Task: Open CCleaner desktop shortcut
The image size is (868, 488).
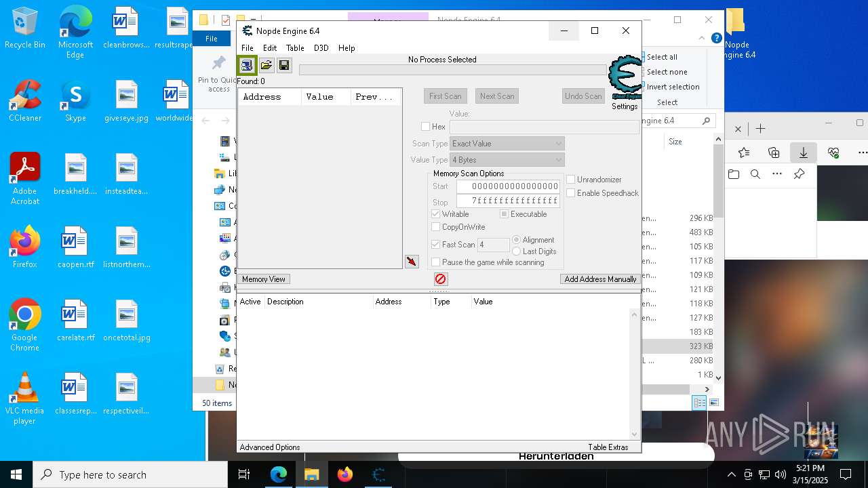Action: [x=25, y=101]
